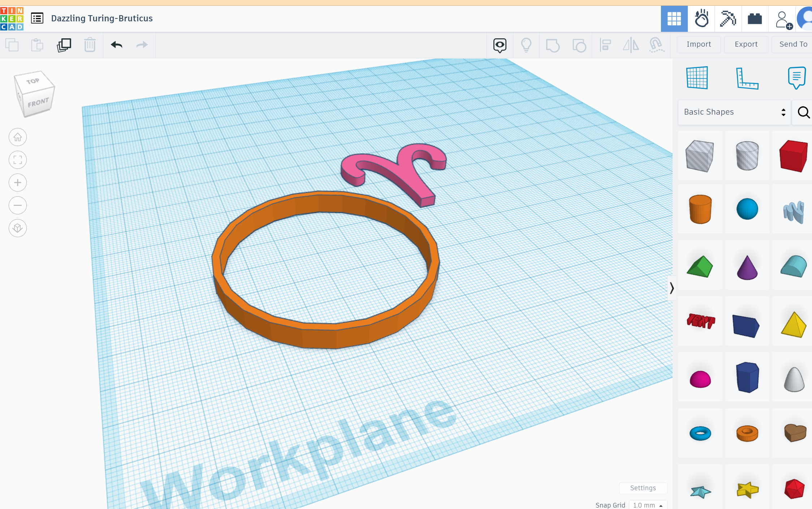
Task: Toggle fit-all objects to view icon
Action: point(17,159)
